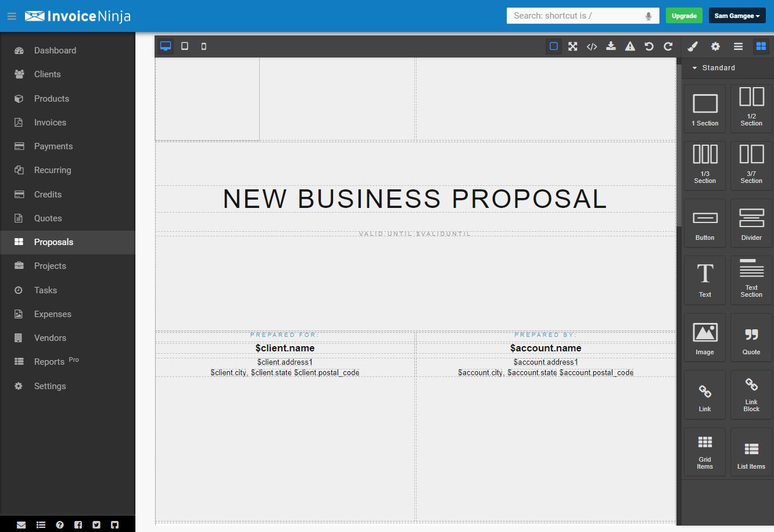
Task: Open the Clients sidebar item
Action: coord(47,74)
